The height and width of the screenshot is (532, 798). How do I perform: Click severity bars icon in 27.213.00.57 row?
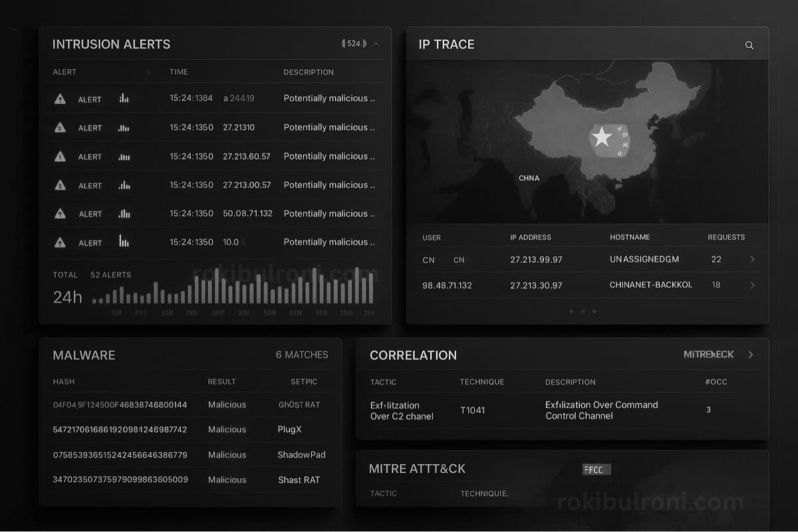click(x=124, y=186)
